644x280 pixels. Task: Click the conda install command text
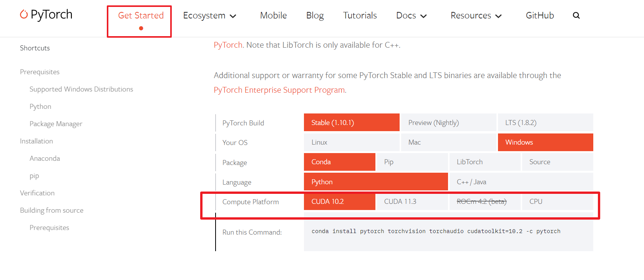coord(436,231)
